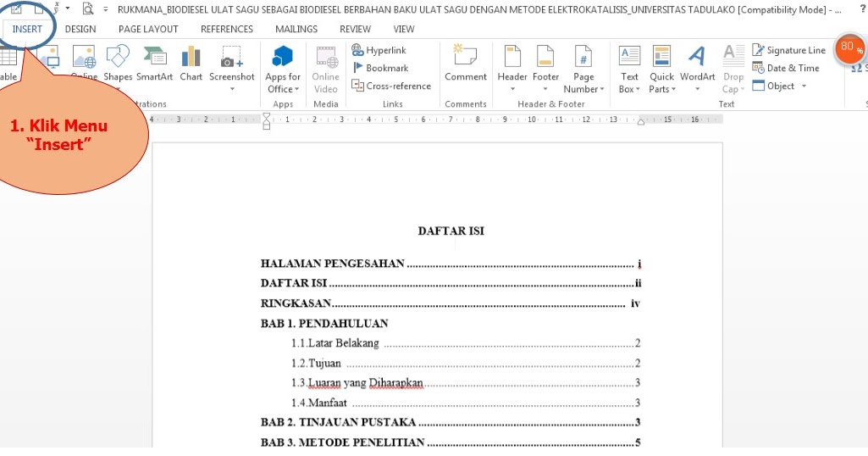This screenshot has height=456, width=868.
Task: Open the PAGE LAYOUT tab
Action: (148, 29)
